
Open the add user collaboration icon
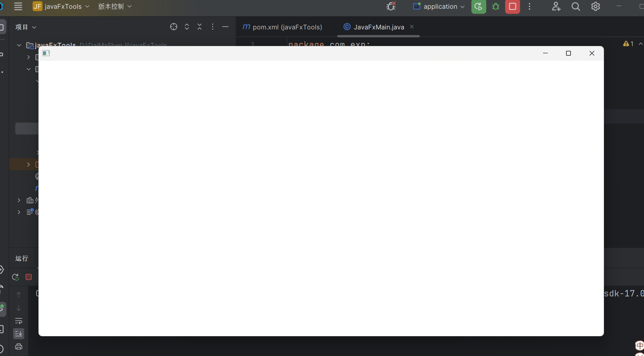click(x=556, y=6)
